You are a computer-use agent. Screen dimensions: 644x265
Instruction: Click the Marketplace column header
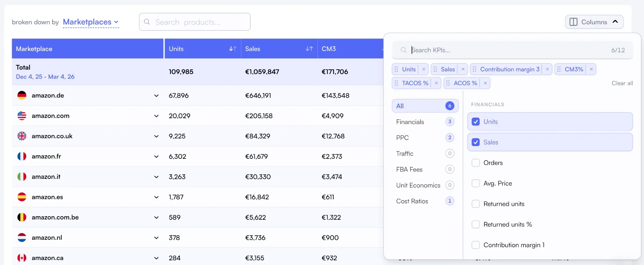tap(88, 49)
